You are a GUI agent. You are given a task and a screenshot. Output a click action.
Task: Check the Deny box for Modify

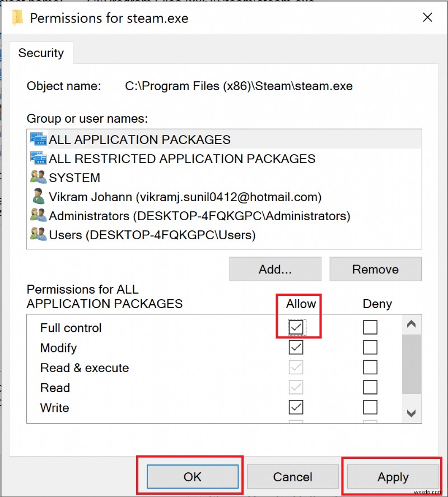click(x=370, y=347)
